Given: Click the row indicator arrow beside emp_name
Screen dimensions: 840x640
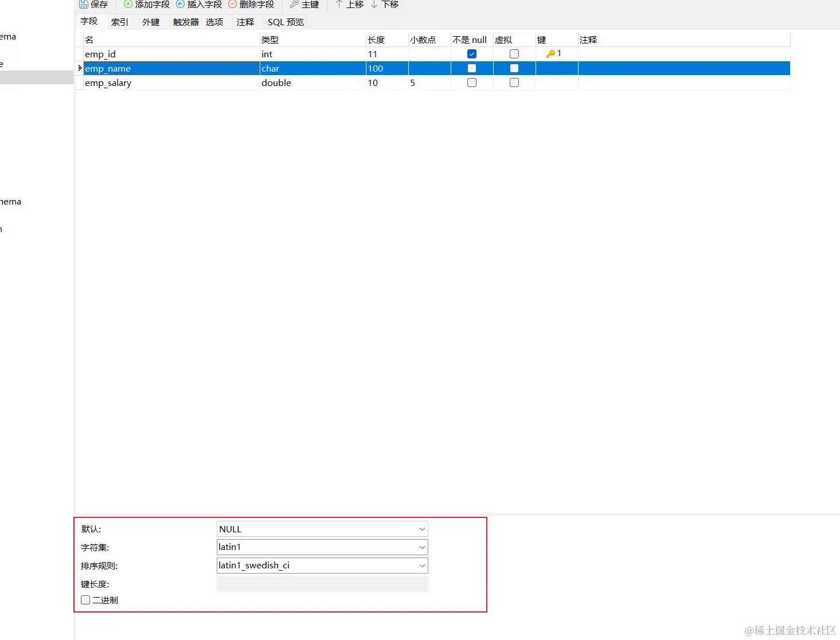Looking at the screenshot, I should [80, 68].
